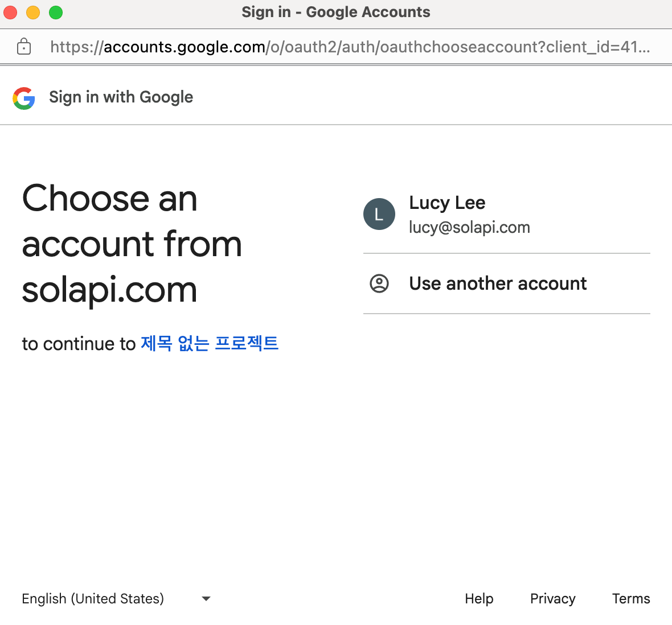
Task: Open the Privacy link
Action: (552, 599)
